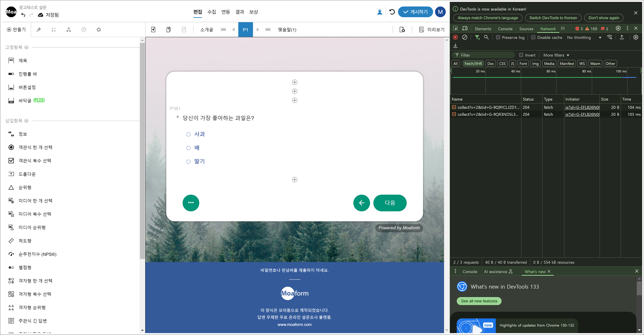Click the refresh circular arrow in header

[392, 12]
